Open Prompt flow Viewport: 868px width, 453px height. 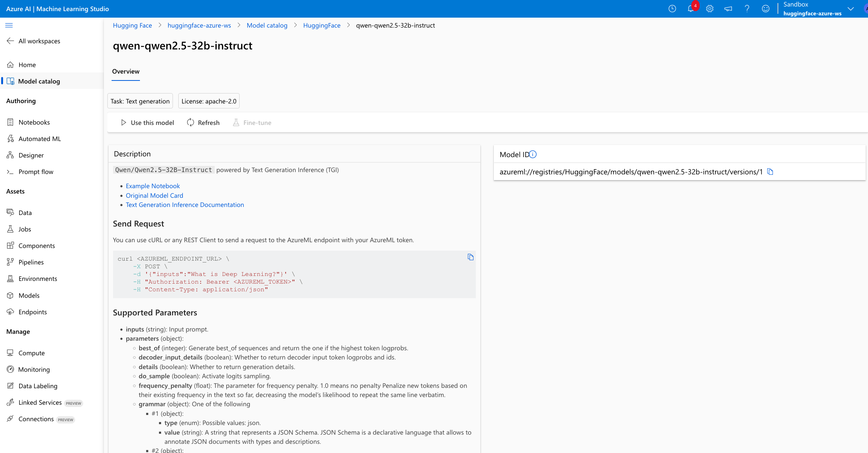pyautogui.click(x=36, y=171)
